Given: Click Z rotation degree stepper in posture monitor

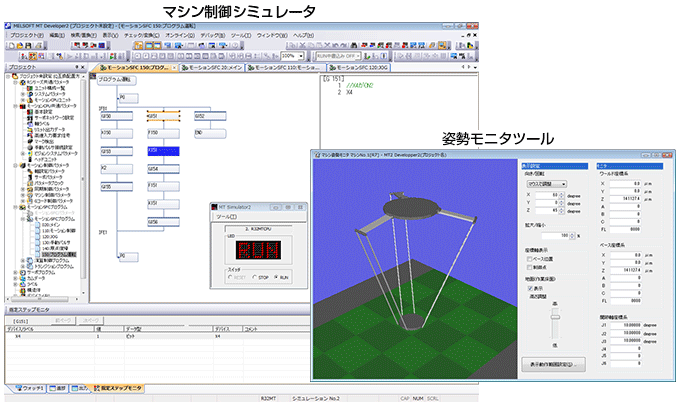Looking at the screenshot, I should 563,211.
